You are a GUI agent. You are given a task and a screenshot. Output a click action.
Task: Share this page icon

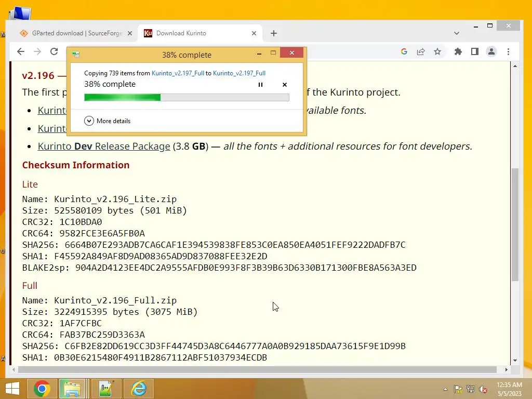coord(421,51)
